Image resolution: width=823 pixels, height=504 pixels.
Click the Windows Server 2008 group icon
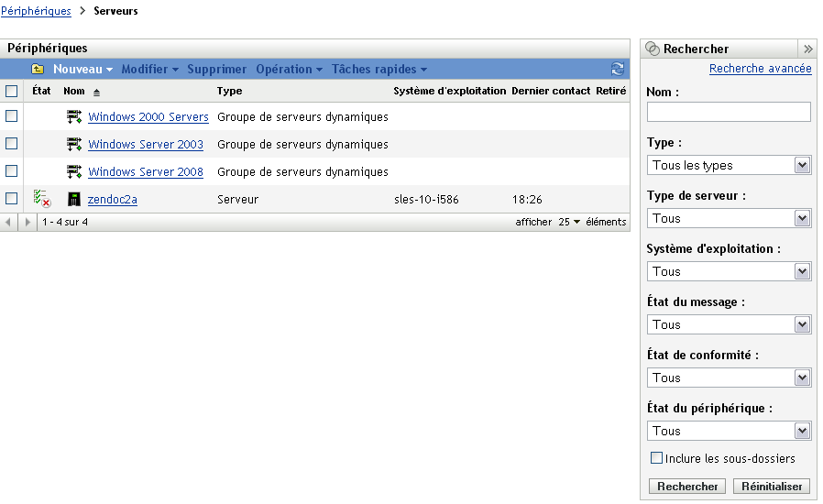tap(74, 172)
